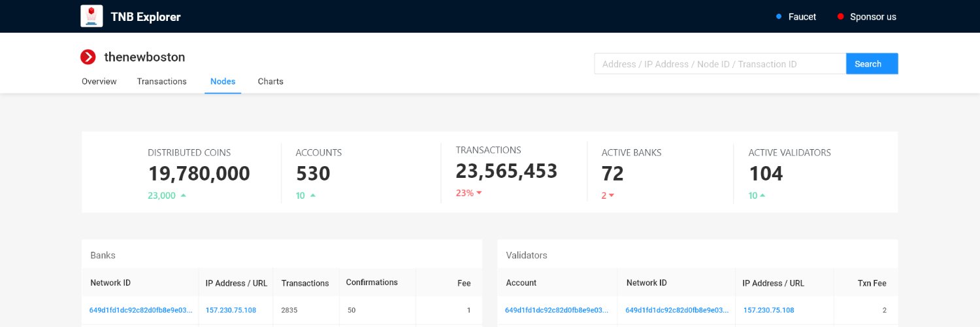Click green up arrow under Active Validators
Image resolution: width=980 pixels, height=327 pixels.
tap(762, 195)
